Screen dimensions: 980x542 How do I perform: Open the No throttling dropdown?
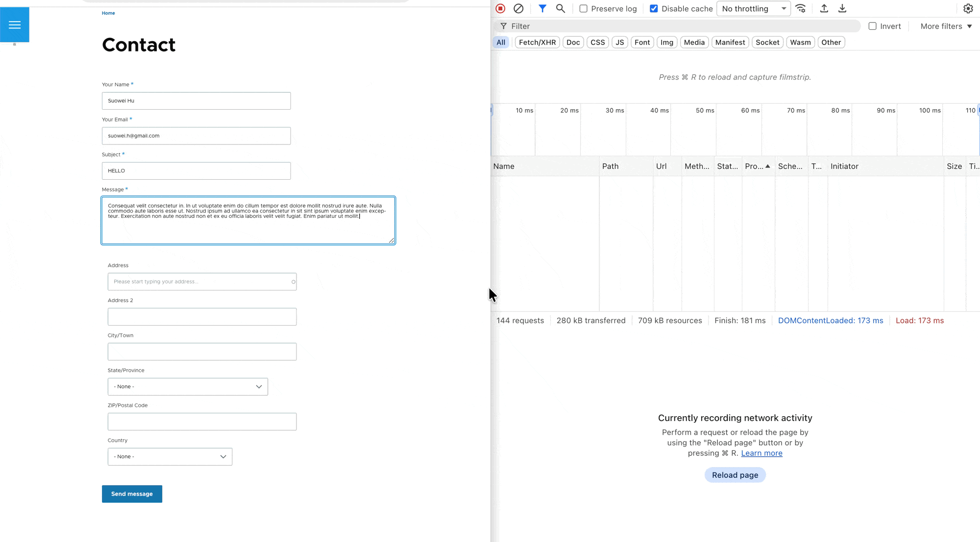click(x=753, y=9)
